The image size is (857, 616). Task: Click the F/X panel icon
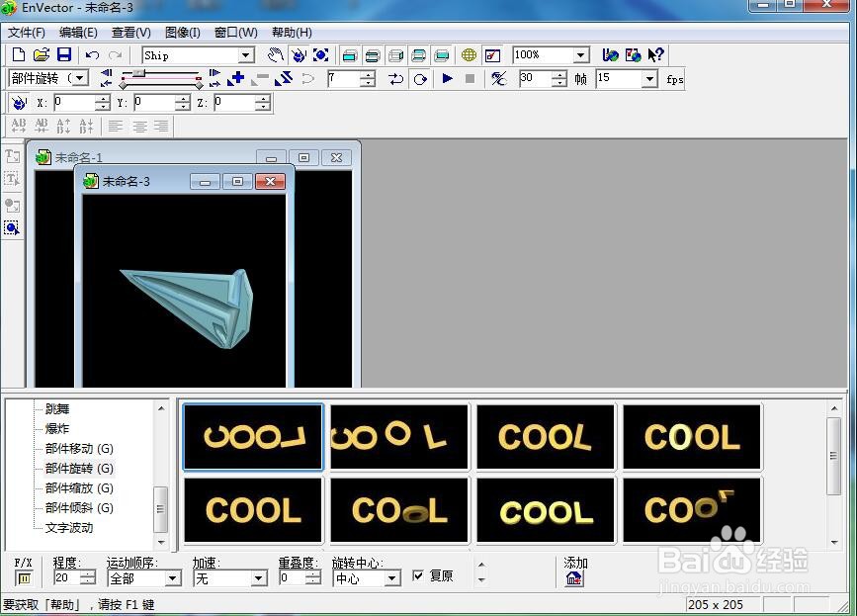pos(24,577)
